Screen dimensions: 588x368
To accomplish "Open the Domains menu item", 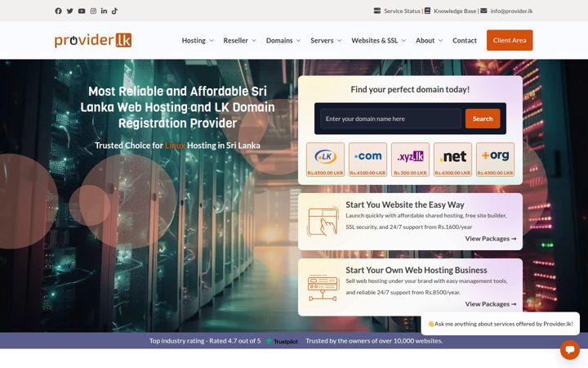I will 279,41.
